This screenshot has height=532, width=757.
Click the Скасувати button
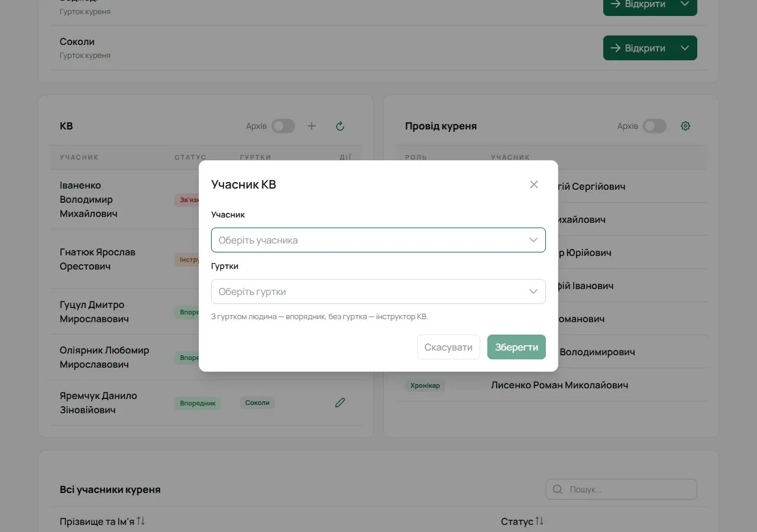coord(448,347)
